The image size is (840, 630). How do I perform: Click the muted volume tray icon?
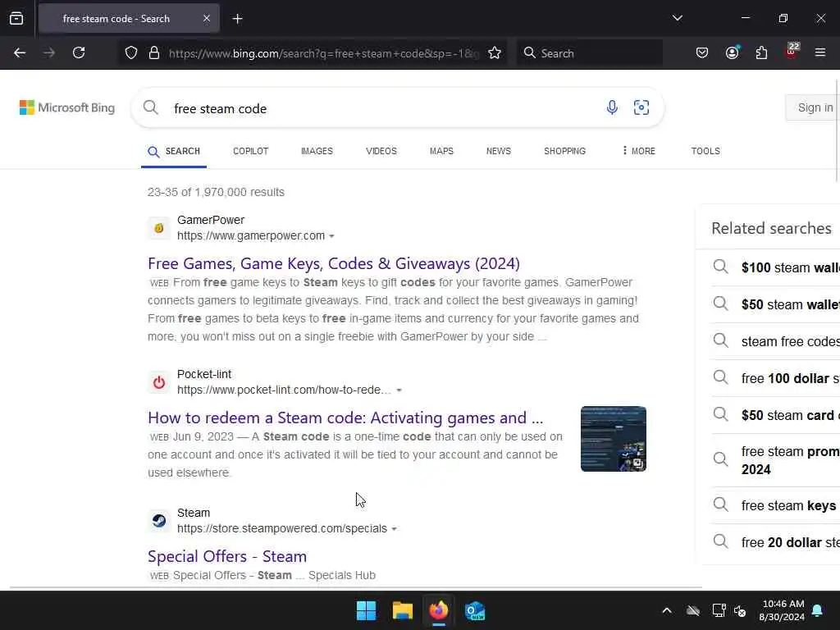pyautogui.click(x=741, y=610)
